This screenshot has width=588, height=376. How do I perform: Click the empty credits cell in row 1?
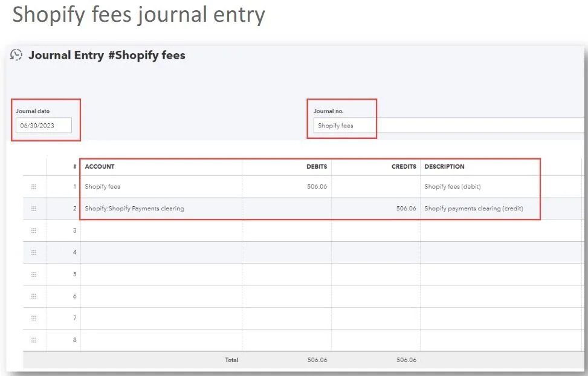click(376, 187)
